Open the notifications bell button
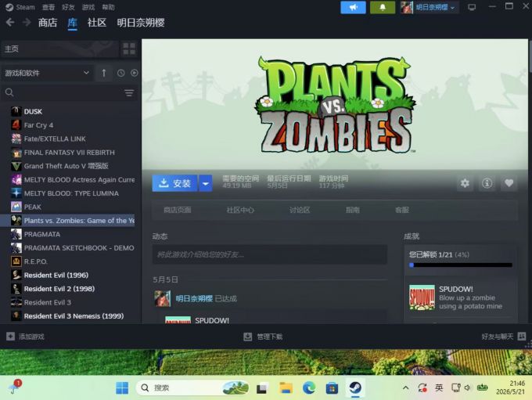 (x=383, y=7)
